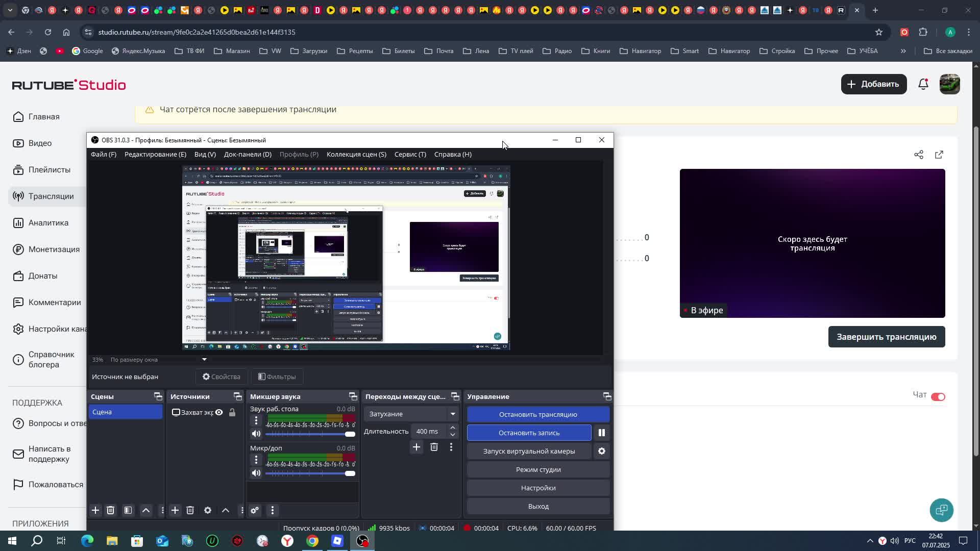Move source up in Sources panel

coord(226,510)
